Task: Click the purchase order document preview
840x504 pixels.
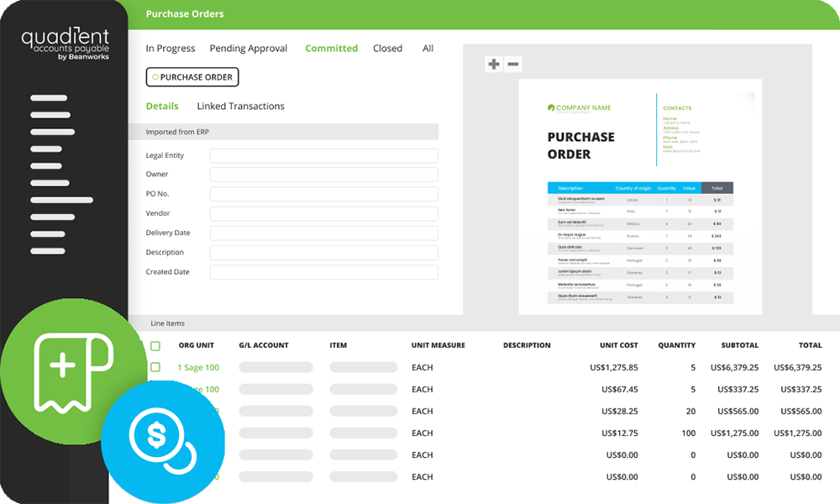Action: pyautogui.click(x=640, y=197)
